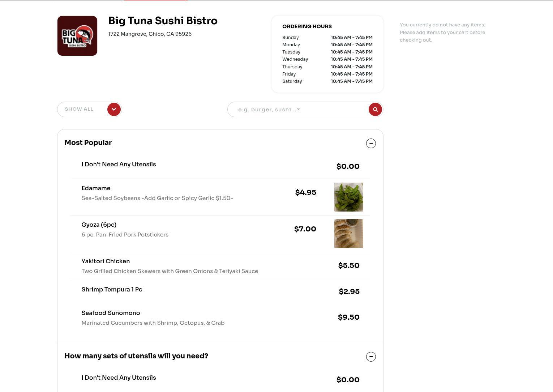
Task: Click the utensils question heading
Action: 136,356
